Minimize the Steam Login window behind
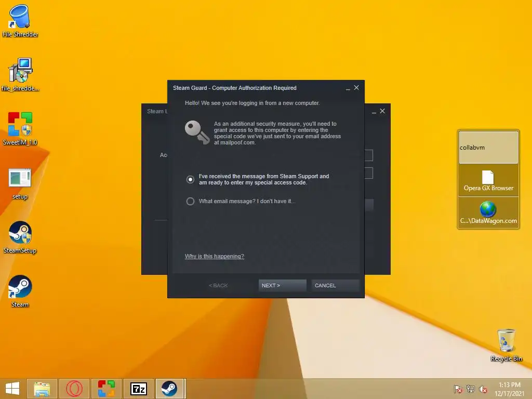 pos(374,112)
